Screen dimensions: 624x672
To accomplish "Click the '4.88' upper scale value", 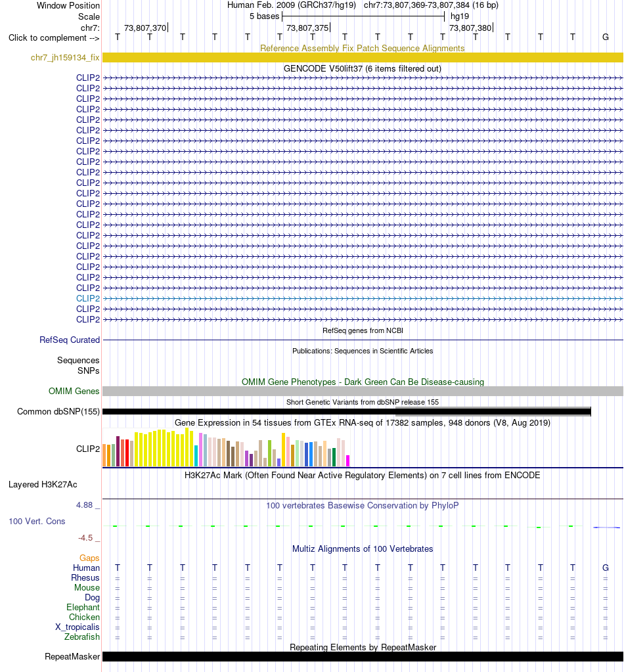I will click(x=85, y=505).
